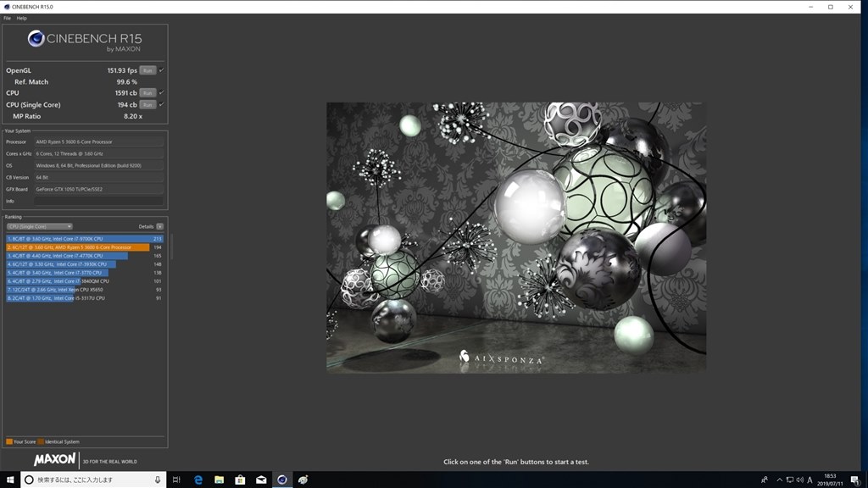Click the network icon in the system tray

(790, 480)
